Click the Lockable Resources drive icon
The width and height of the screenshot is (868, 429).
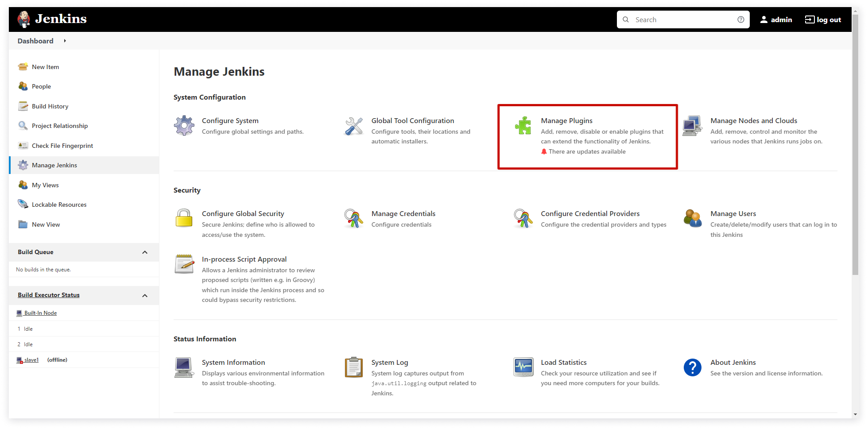point(23,205)
